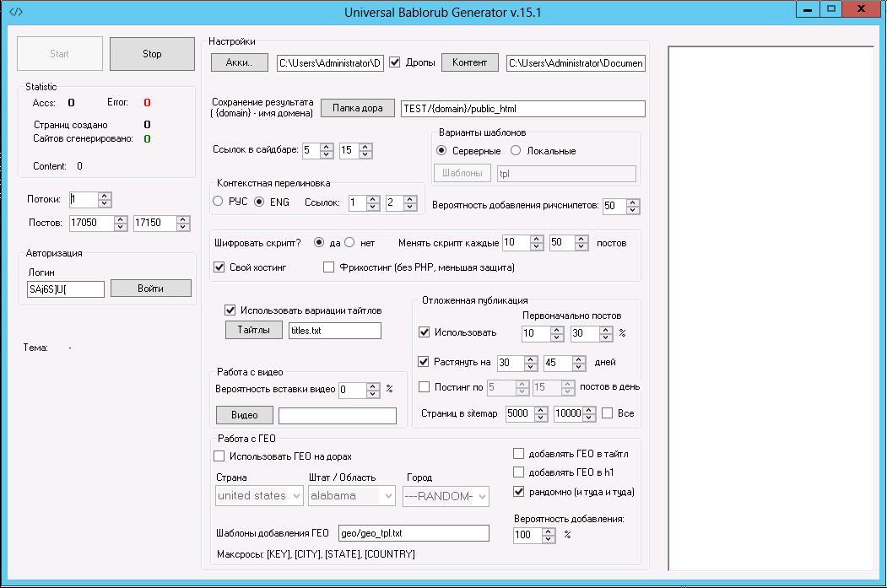Open the Штат / Область dropdown showing alabama
Viewport: 887px width, 588px height.
(x=351, y=496)
